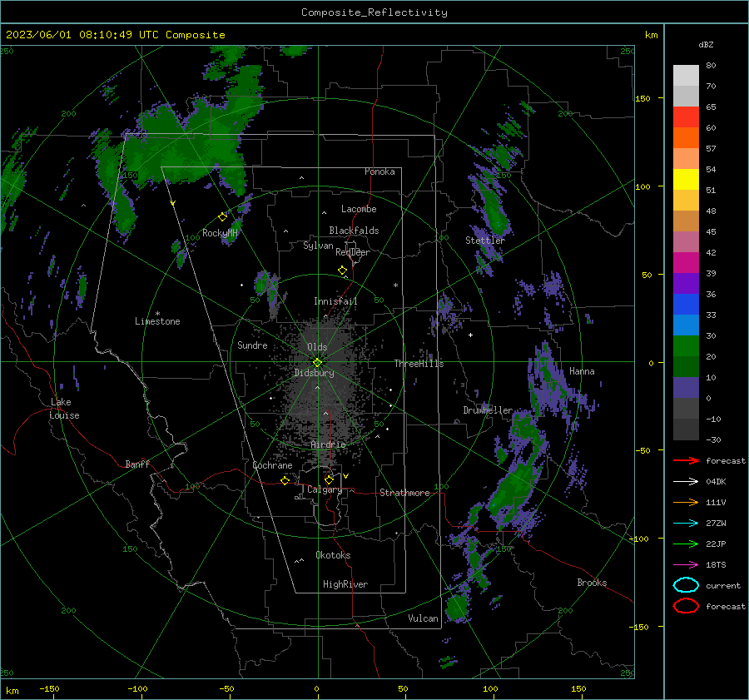Viewport: 749px width, 700px height.
Task: Click the green 22JP arrow icon
Action: click(686, 544)
